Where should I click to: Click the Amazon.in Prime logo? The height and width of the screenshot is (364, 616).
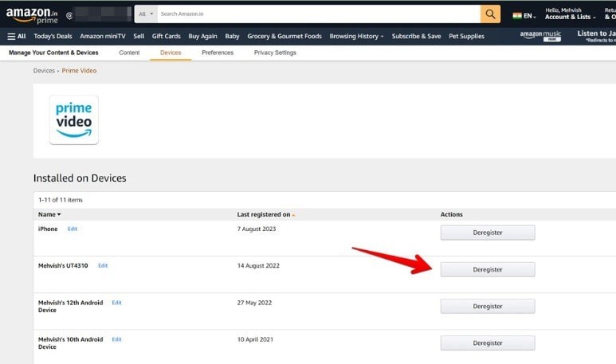[32, 15]
